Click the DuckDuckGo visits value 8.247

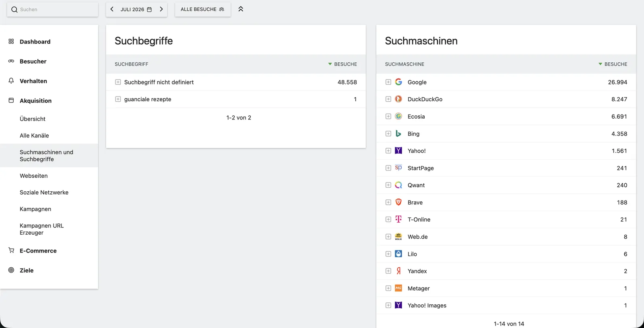pyautogui.click(x=619, y=99)
